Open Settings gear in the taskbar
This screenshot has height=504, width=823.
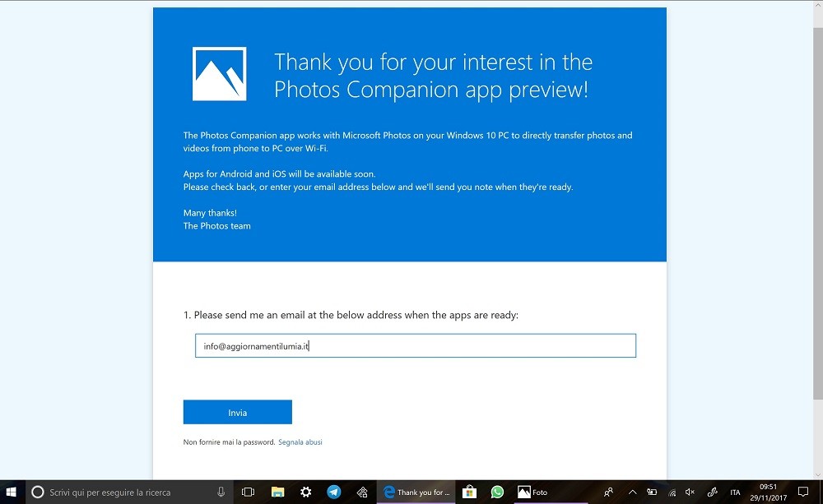pos(305,492)
